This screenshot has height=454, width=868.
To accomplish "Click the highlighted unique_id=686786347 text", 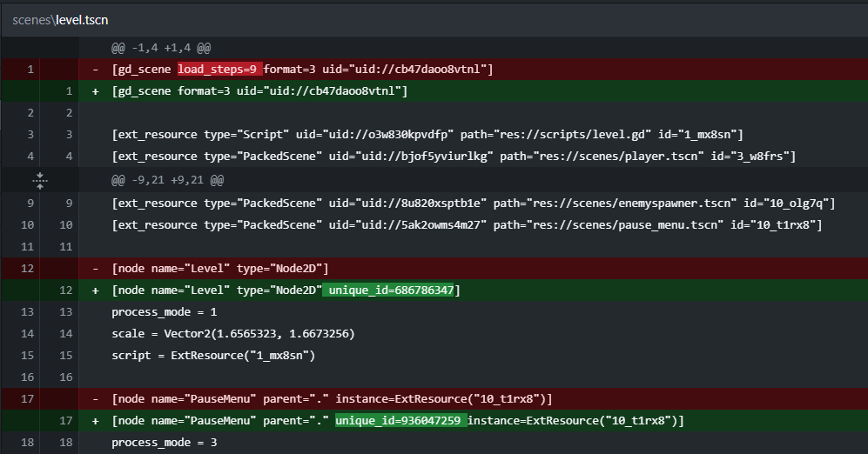I will [389, 290].
